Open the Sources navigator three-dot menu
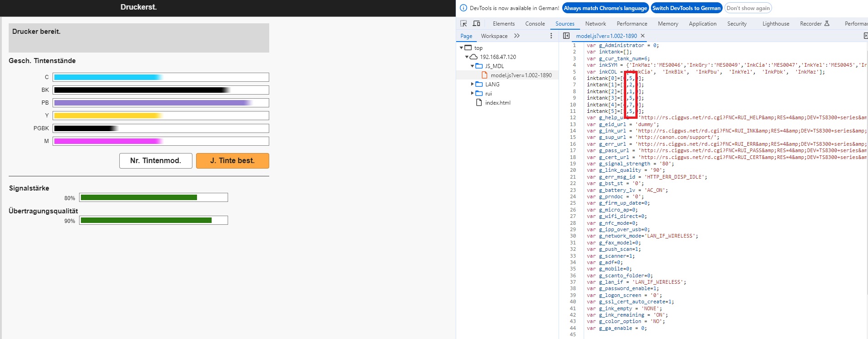 coord(551,36)
